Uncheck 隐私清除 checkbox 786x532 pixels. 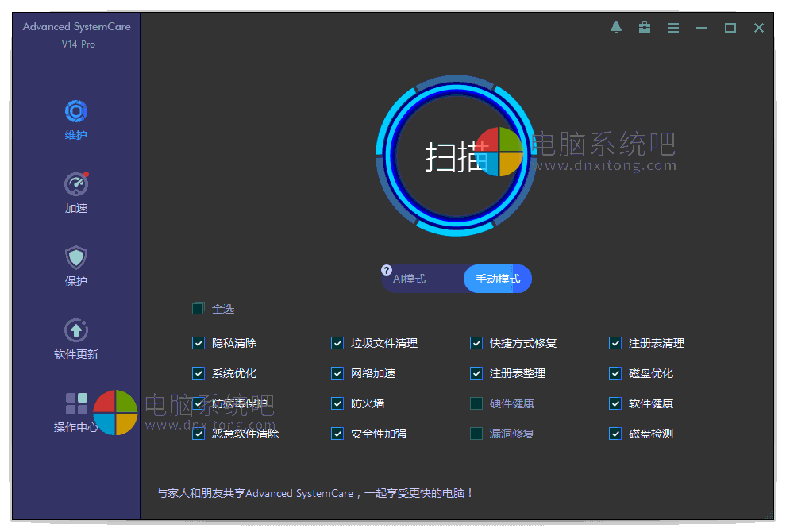(198, 343)
